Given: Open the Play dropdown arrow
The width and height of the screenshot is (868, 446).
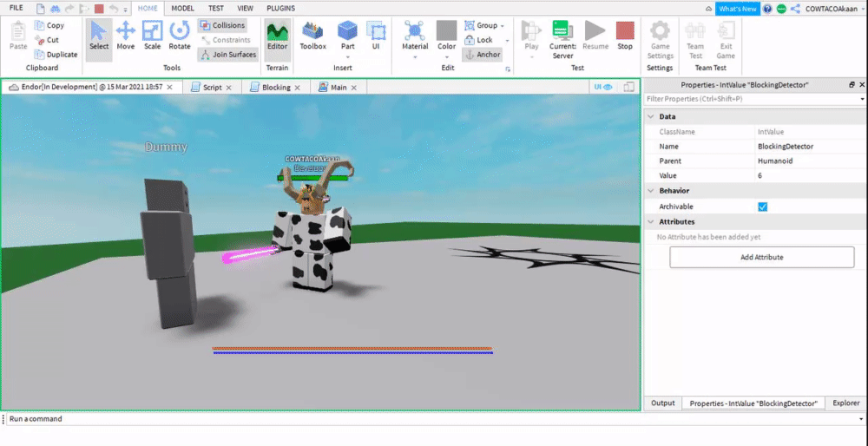Looking at the screenshot, I should coord(531,57).
